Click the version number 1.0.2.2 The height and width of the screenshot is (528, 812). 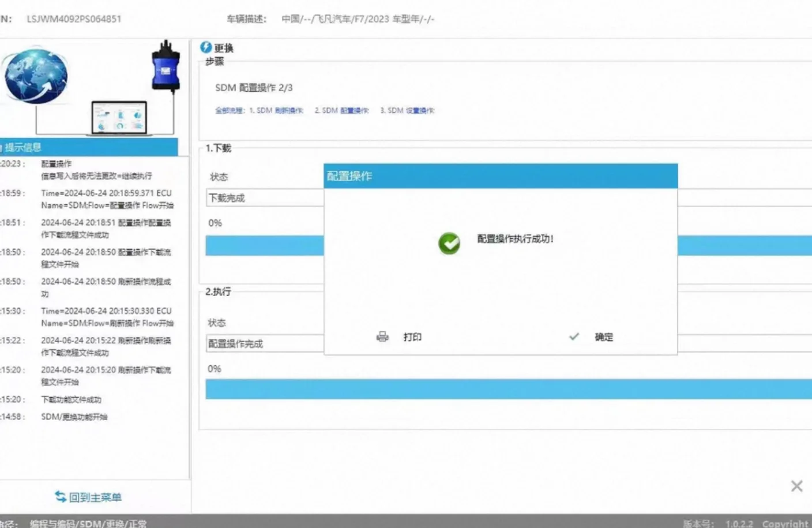coord(739,523)
